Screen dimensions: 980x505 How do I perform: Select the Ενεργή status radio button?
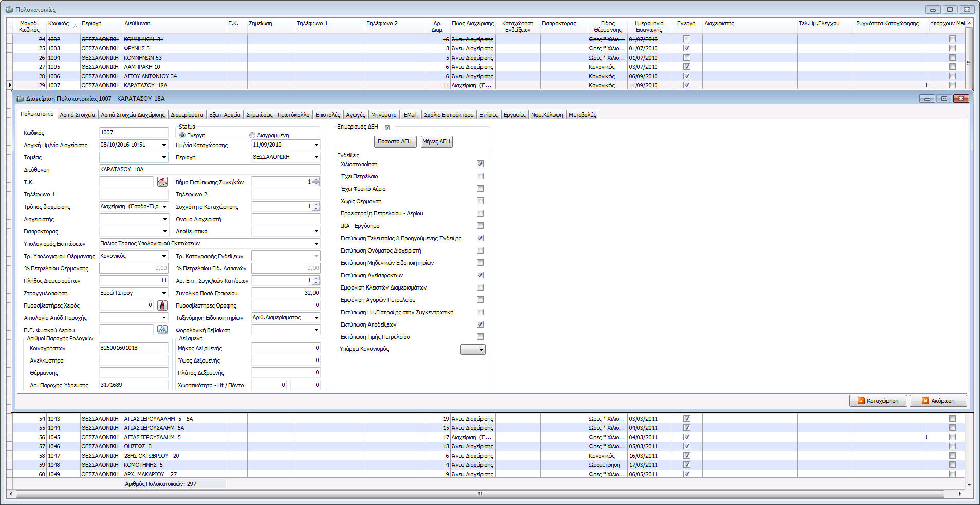pos(182,135)
